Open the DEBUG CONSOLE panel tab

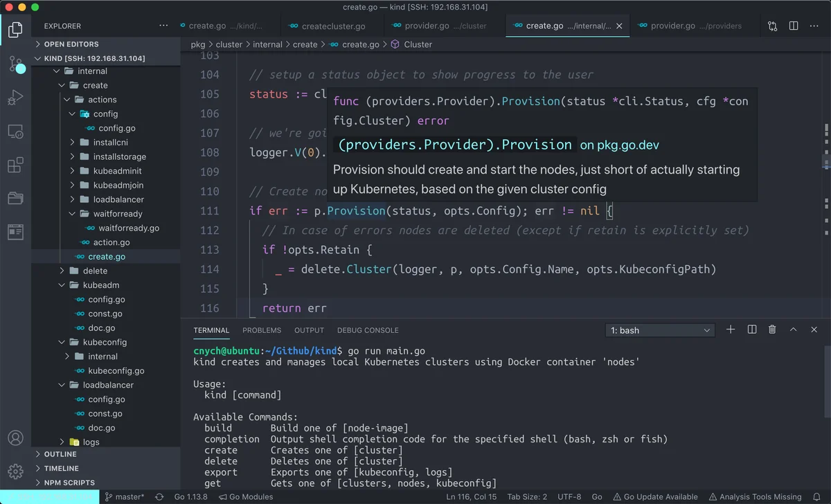pos(368,330)
